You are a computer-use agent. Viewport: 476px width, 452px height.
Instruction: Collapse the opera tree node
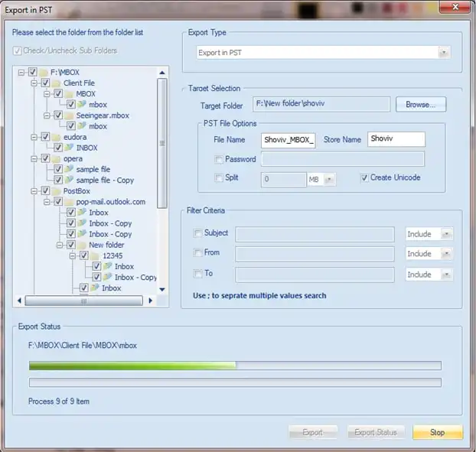pyautogui.click(x=34, y=158)
